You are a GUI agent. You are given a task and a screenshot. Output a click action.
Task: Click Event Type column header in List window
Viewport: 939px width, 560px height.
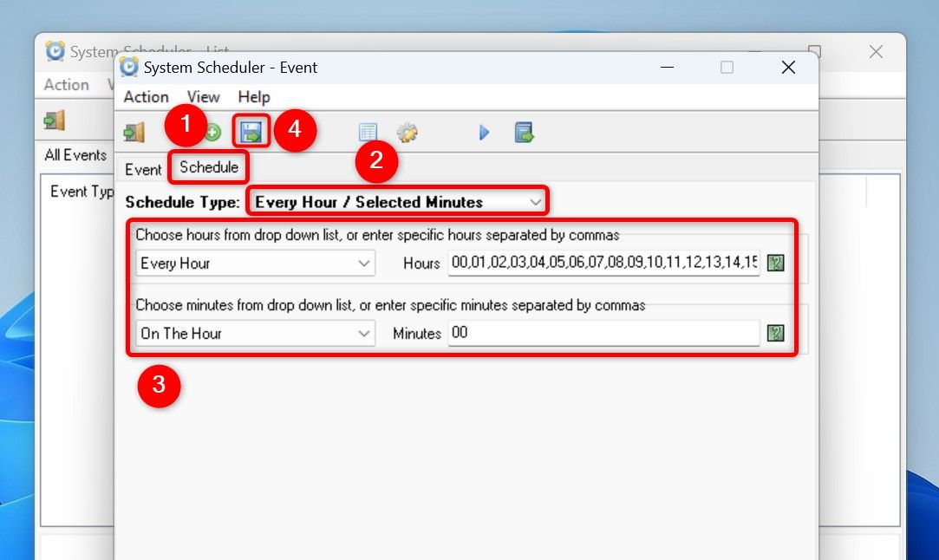click(x=82, y=192)
